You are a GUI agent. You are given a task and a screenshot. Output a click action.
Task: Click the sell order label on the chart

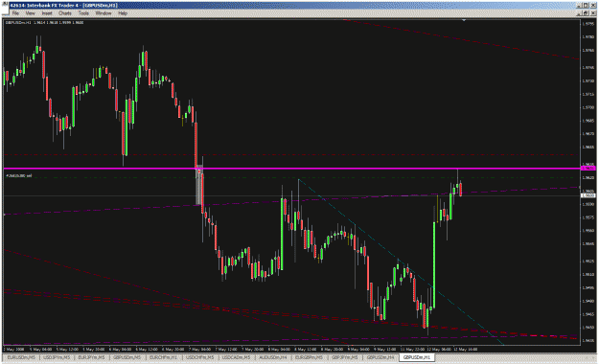tap(19, 175)
